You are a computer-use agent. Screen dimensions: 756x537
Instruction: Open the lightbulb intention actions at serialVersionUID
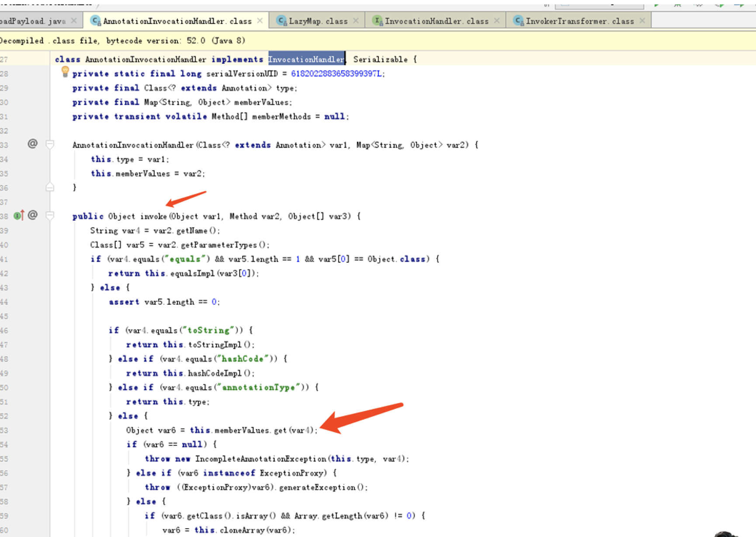tap(65, 72)
